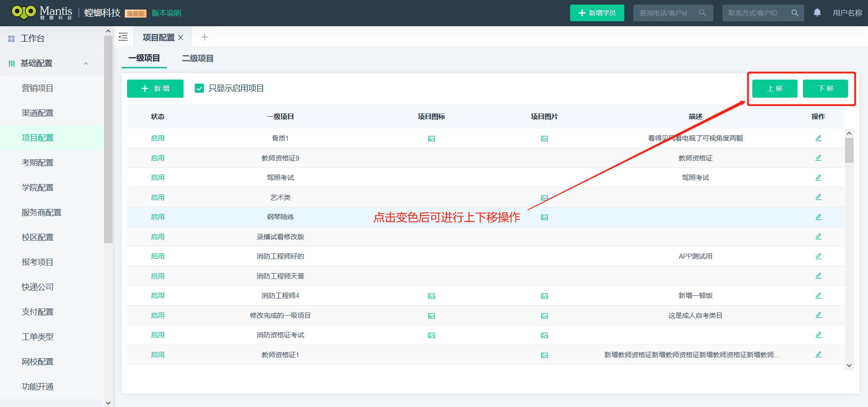
Task: Click the sidebar scroll-down arrow
Action: (108, 402)
